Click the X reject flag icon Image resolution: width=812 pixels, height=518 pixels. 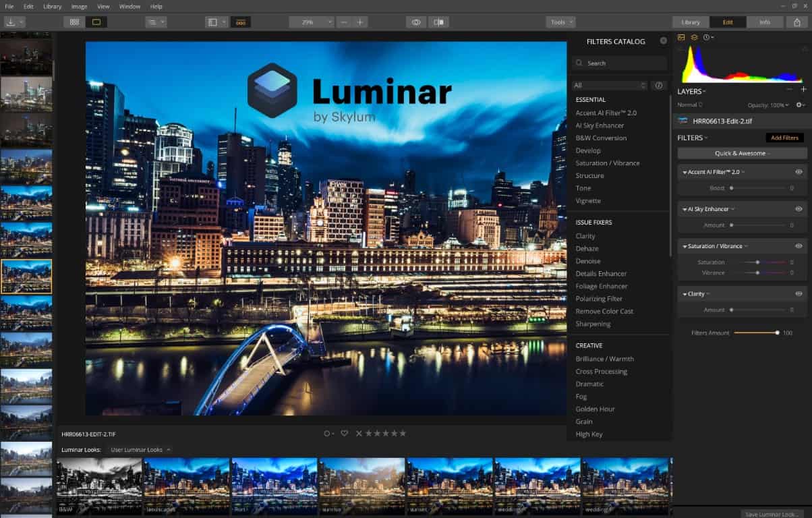359,434
